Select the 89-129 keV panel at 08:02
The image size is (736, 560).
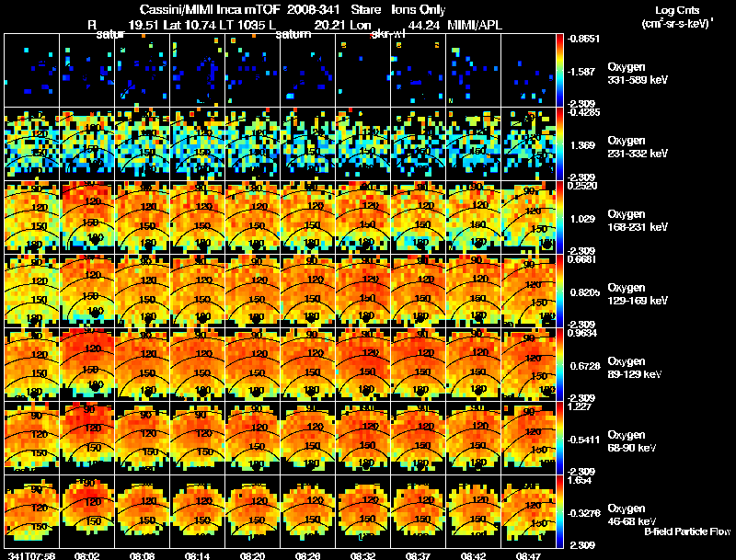point(86,364)
